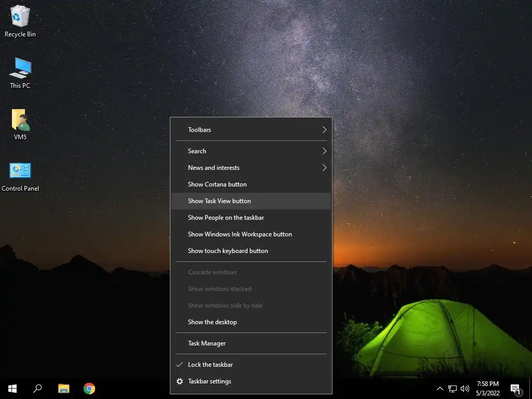Open the notification action center icon
This screenshot has width=532, height=399.
pos(516,389)
